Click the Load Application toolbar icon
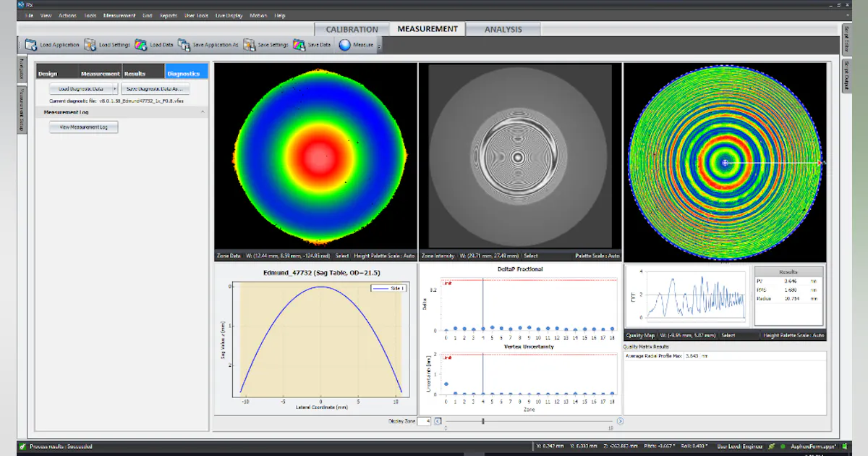868x456 pixels. click(x=31, y=45)
